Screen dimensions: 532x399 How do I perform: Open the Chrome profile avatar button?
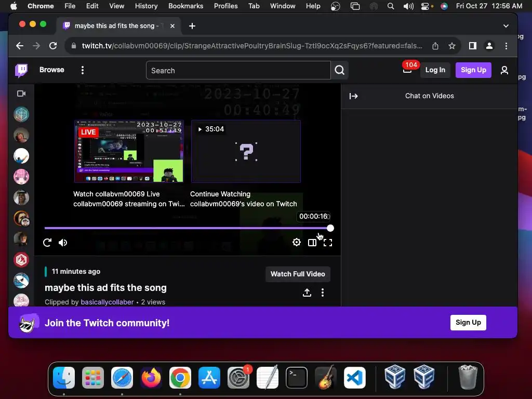pyautogui.click(x=489, y=46)
